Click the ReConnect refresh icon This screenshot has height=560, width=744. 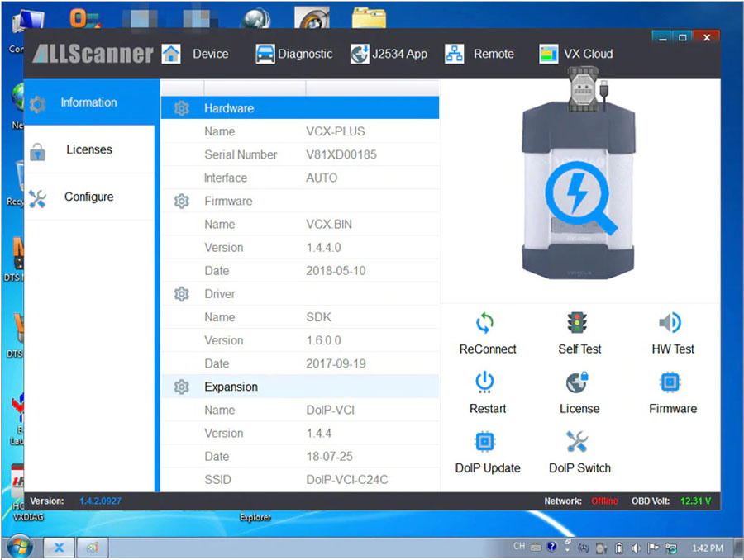pyautogui.click(x=485, y=323)
